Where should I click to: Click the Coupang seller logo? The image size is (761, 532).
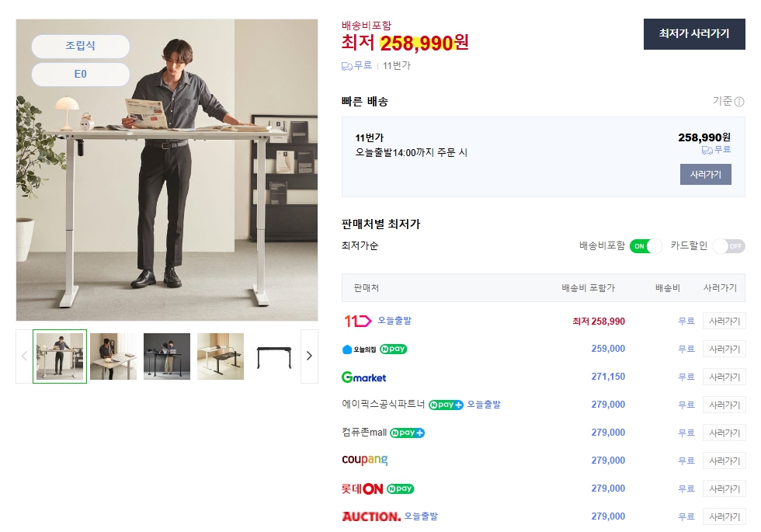364,461
